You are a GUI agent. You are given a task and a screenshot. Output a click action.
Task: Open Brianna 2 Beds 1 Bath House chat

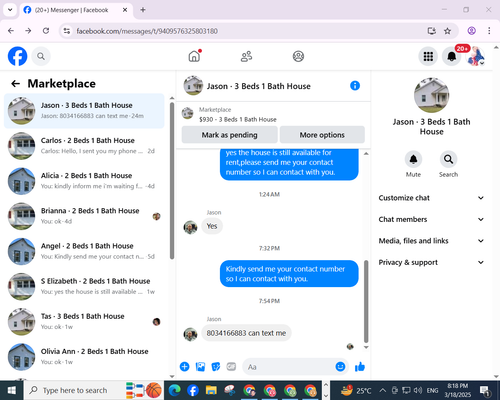(84, 216)
